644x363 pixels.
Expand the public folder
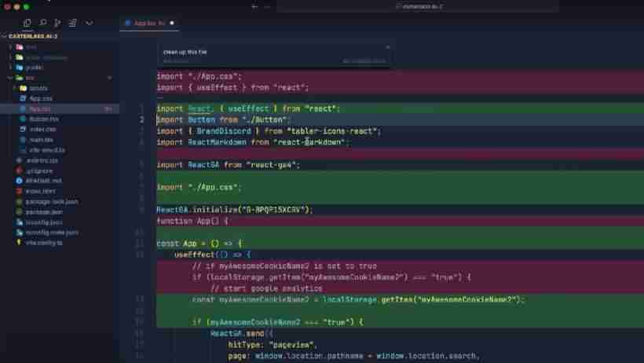pyautogui.click(x=10, y=68)
